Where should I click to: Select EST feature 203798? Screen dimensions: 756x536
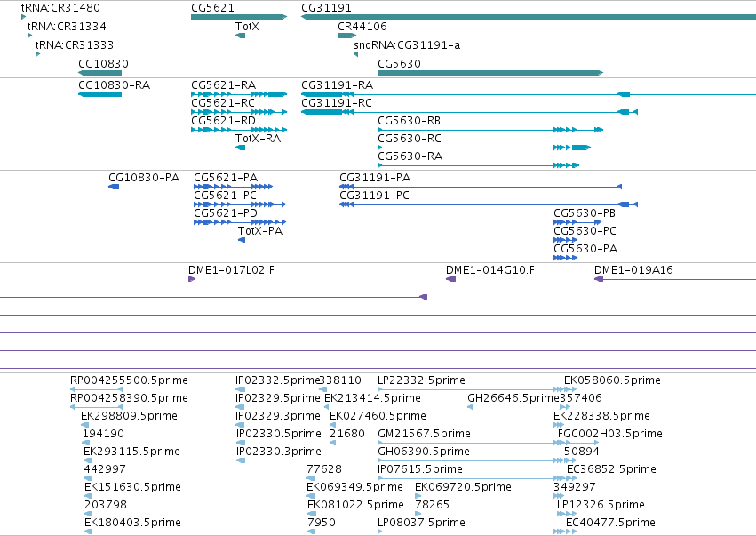[88, 515]
